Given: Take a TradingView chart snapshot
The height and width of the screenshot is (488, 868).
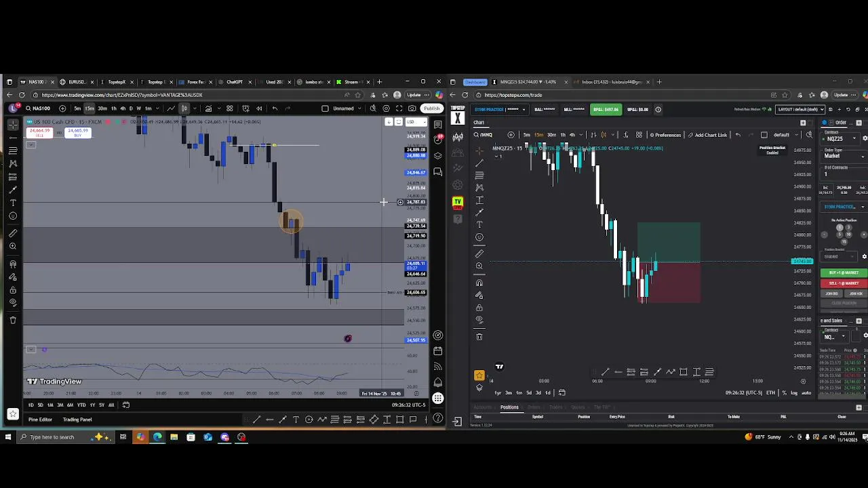Looking at the screenshot, I should click(x=412, y=108).
